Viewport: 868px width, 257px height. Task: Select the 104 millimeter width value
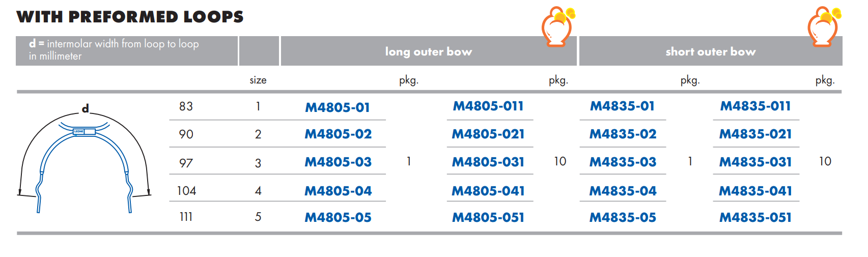(186, 191)
